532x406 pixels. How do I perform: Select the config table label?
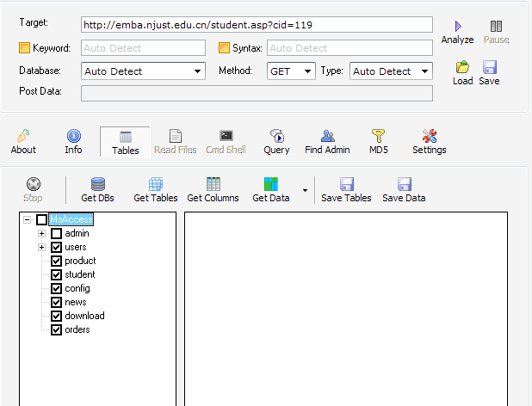pyautogui.click(x=77, y=288)
